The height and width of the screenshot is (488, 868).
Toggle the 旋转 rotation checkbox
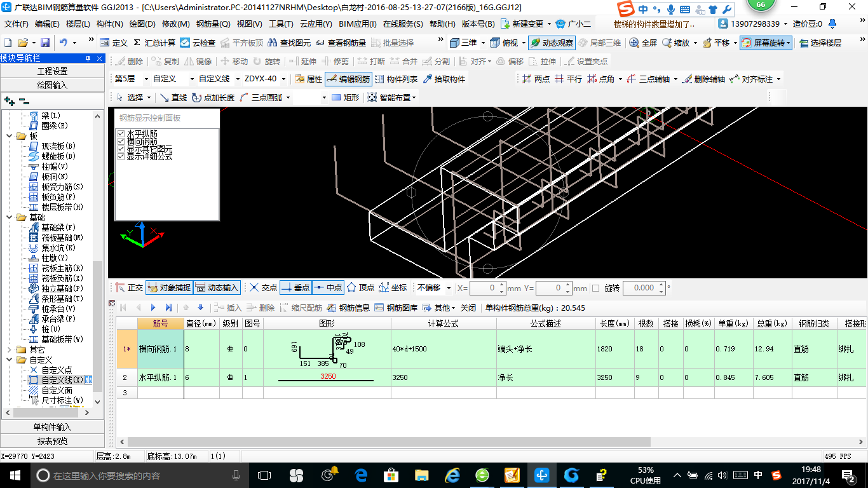click(x=595, y=288)
